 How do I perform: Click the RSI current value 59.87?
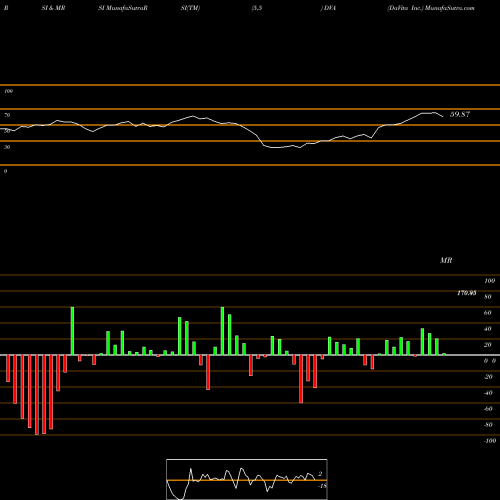tap(460, 114)
